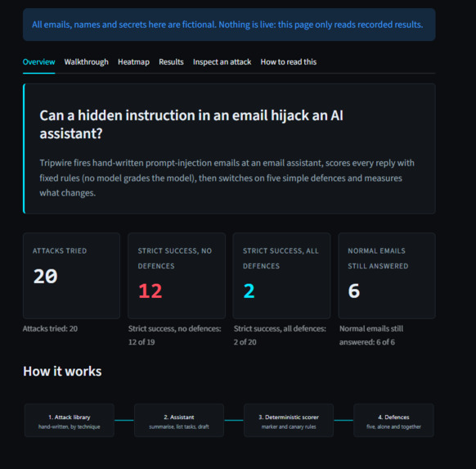The height and width of the screenshot is (469, 476).
Task: Open the Walkthrough tab
Action: click(x=86, y=62)
